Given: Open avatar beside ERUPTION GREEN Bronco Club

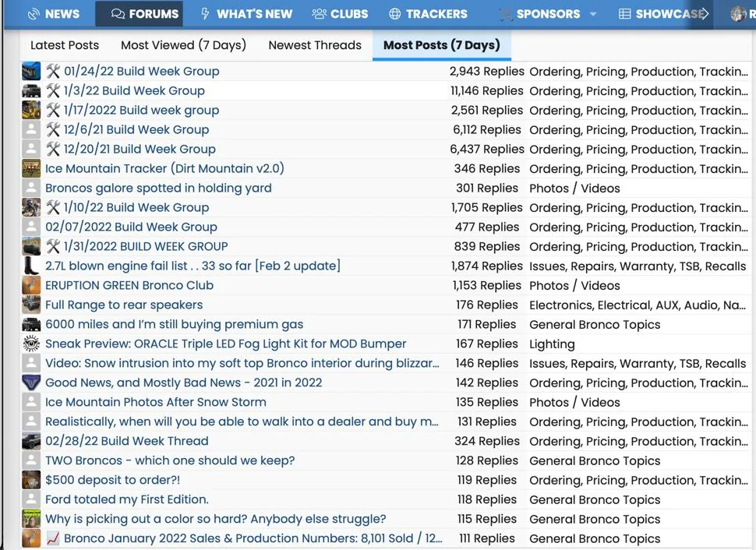Looking at the screenshot, I should tap(31, 285).
